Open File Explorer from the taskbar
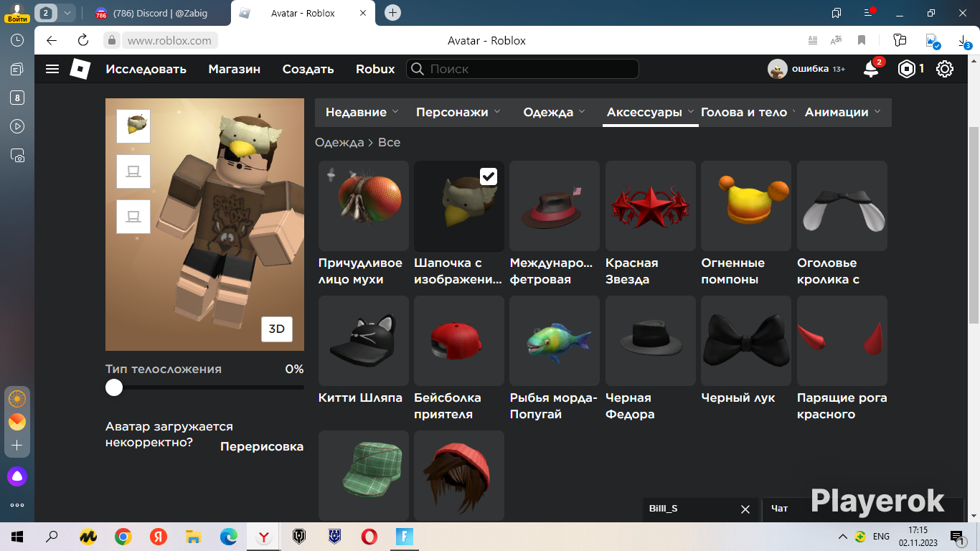 click(x=194, y=537)
